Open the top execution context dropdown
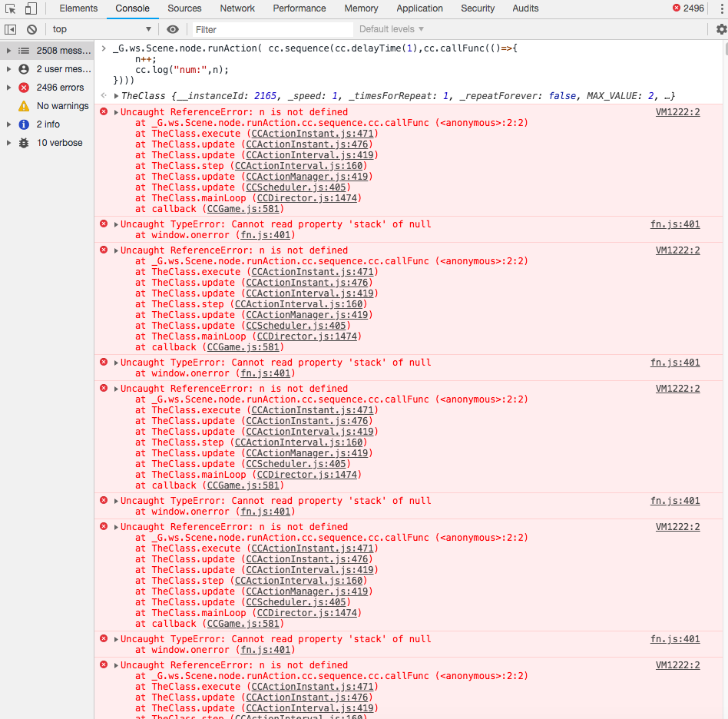This screenshot has height=719, width=728. click(101, 29)
